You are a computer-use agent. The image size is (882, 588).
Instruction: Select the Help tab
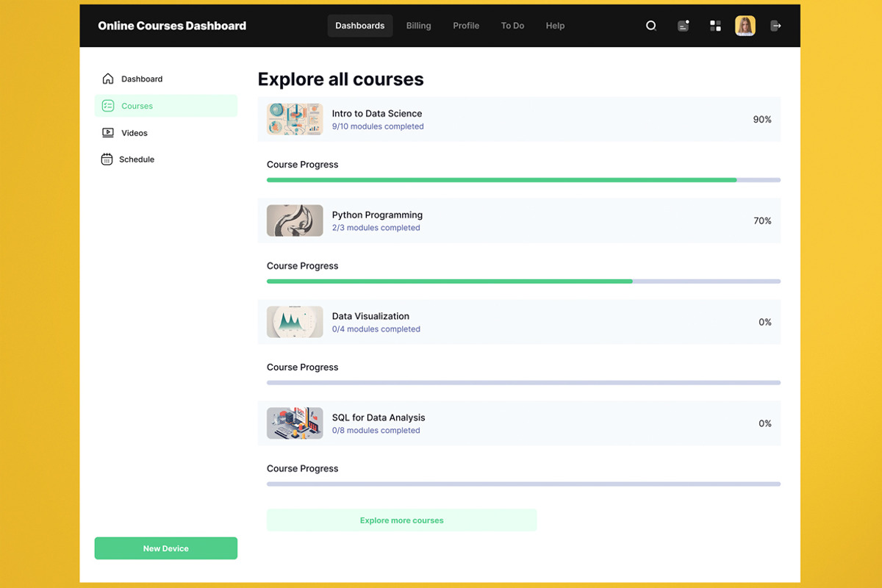click(x=555, y=26)
